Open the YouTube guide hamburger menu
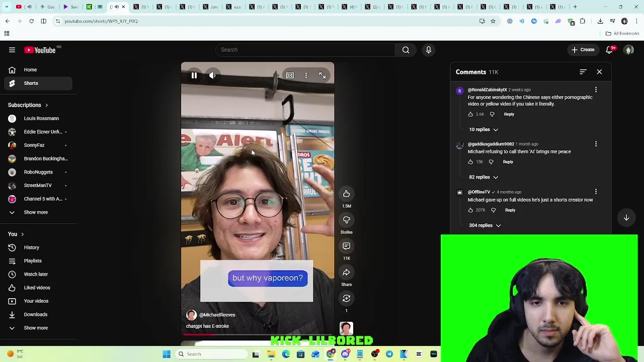 (12, 50)
